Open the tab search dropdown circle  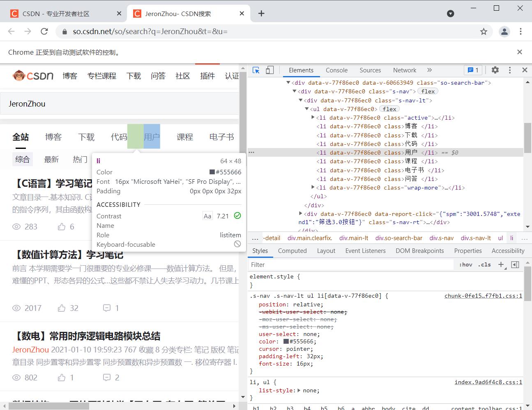click(451, 14)
